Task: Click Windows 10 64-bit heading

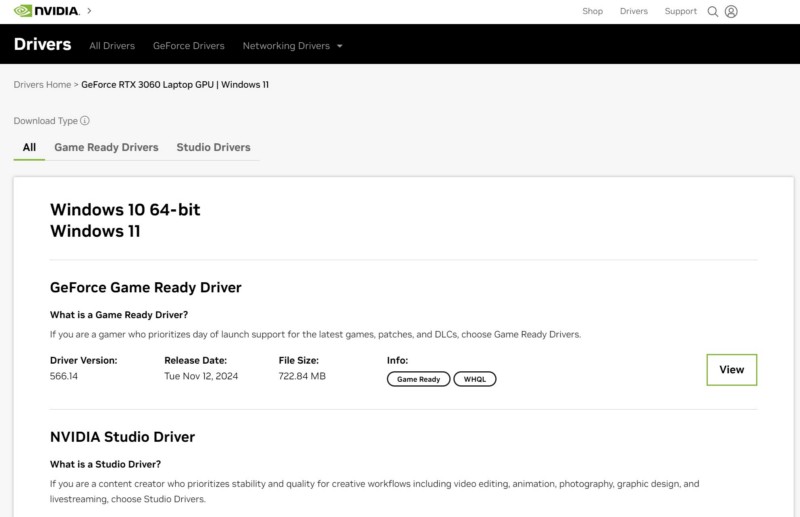Action: tap(125, 210)
